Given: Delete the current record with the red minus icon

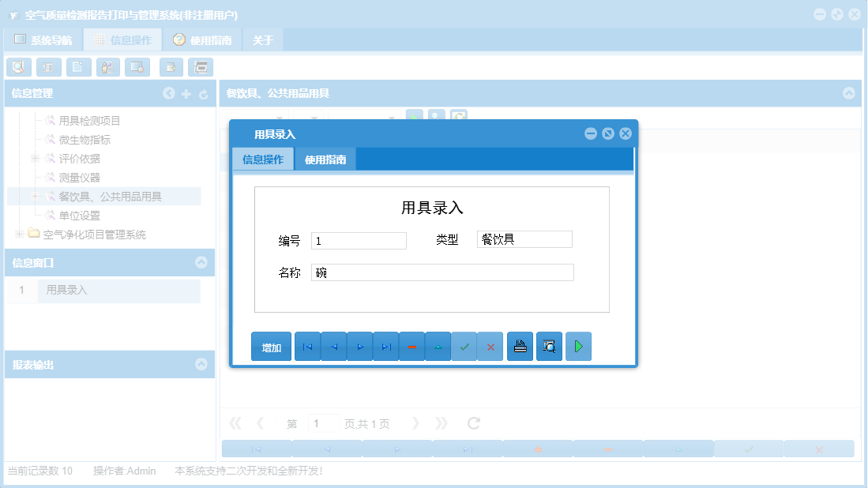Looking at the screenshot, I should coord(411,346).
